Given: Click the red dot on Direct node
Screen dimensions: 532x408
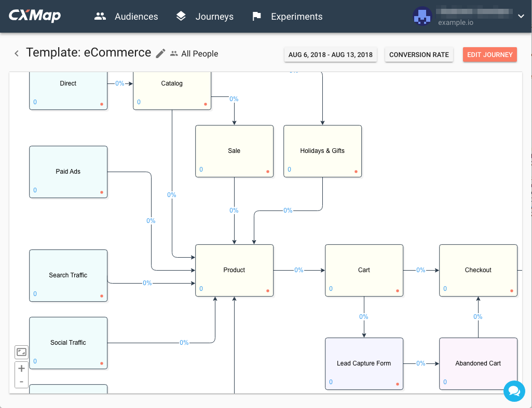Looking at the screenshot, I should [101, 104].
